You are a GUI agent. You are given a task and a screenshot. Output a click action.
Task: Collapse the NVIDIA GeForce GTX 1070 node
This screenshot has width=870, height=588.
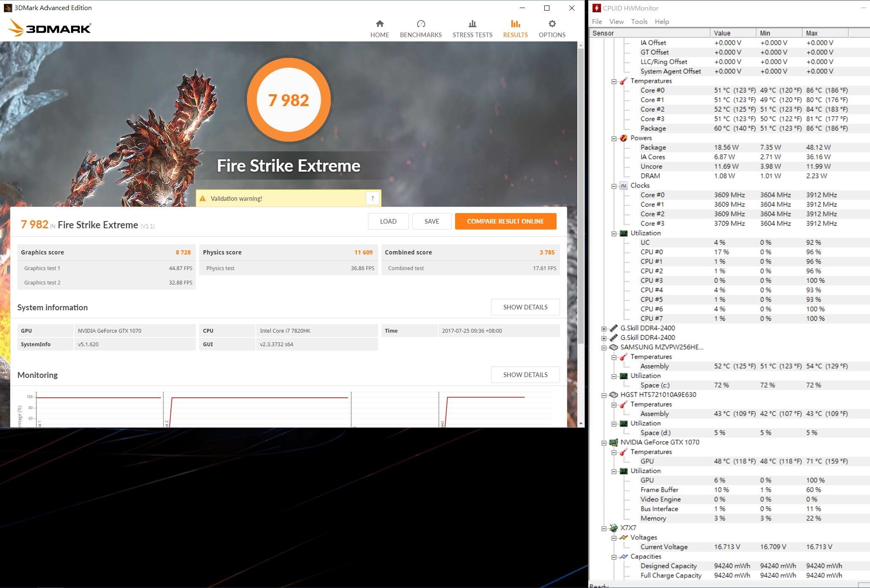pyautogui.click(x=604, y=443)
